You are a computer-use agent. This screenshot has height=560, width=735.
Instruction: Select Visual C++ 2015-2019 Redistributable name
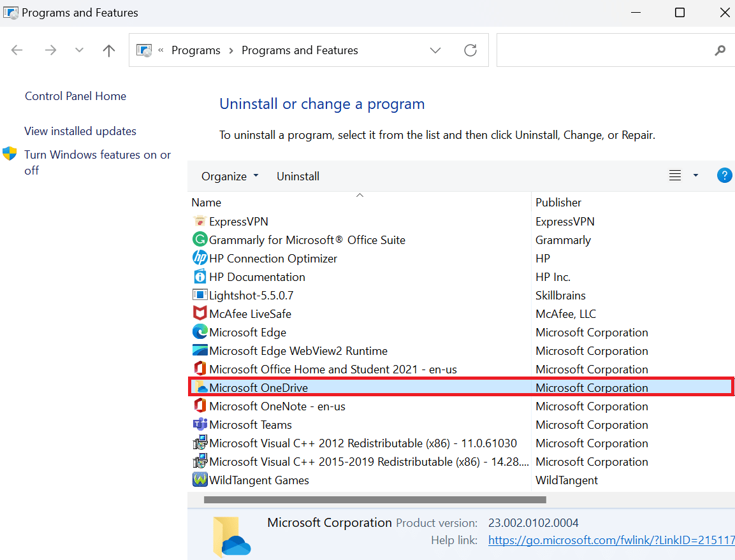coord(369,462)
